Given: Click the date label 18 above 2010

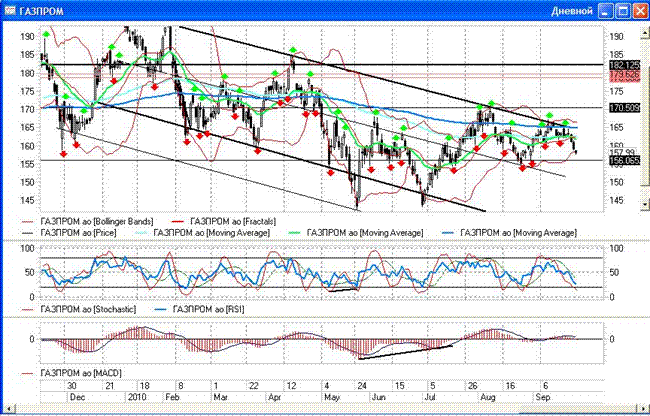Looking at the screenshot, I should point(144,386).
